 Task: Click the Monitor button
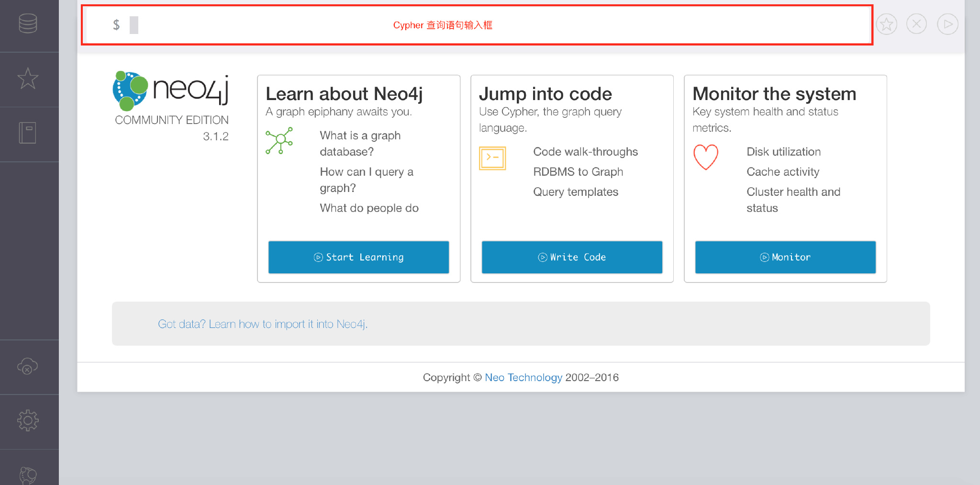point(785,257)
